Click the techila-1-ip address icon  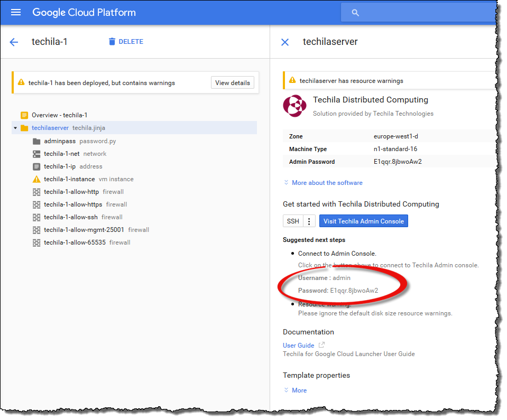pos(36,166)
